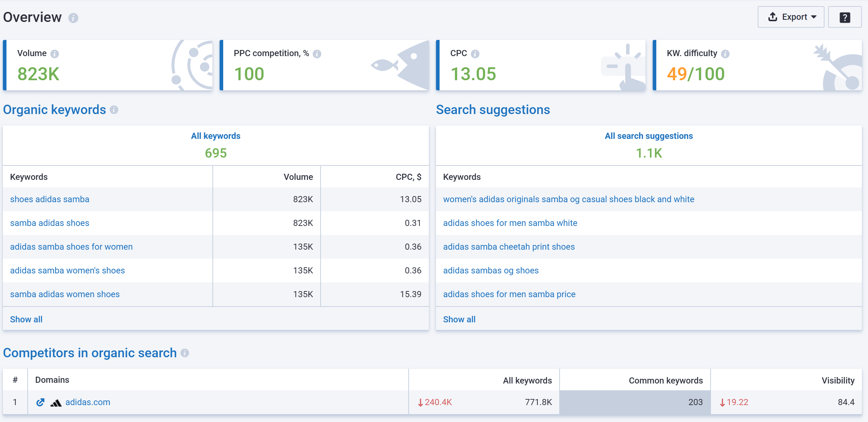The image size is (868, 422).
Task: Click the adidas logo favicon in the competitors table
Action: point(56,402)
